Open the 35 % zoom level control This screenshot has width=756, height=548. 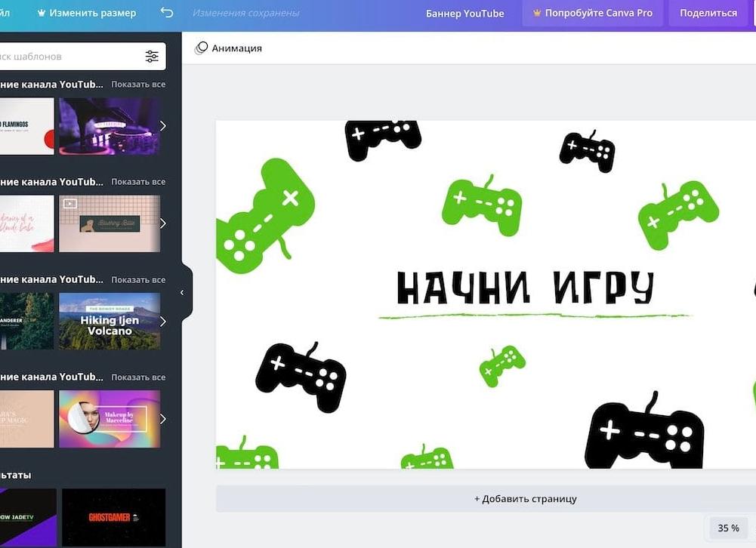(x=728, y=528)
